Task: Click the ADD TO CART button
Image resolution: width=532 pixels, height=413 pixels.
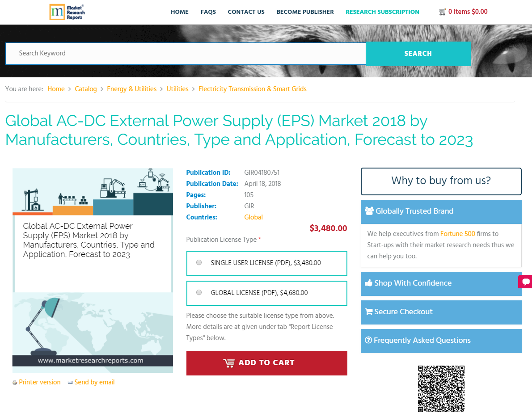Action: 266,363
